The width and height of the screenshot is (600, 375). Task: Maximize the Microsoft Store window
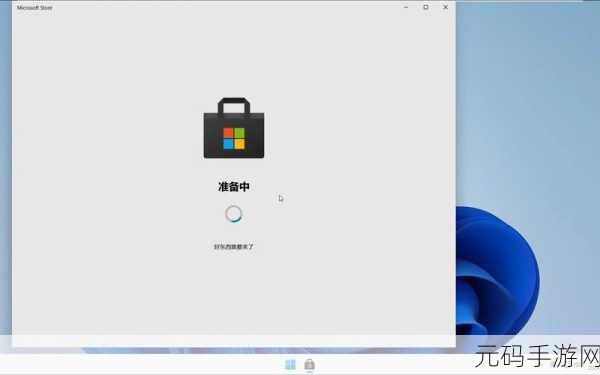coord(426,7)
